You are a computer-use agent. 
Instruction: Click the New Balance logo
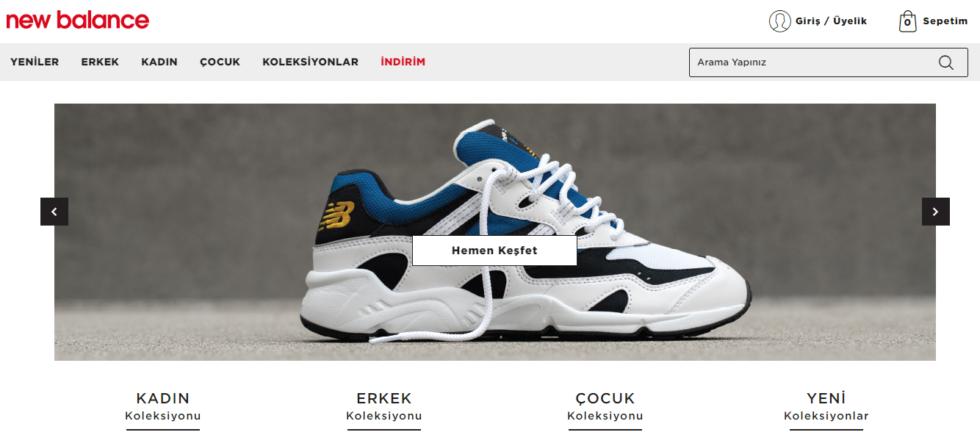click(x=78, y=20)
